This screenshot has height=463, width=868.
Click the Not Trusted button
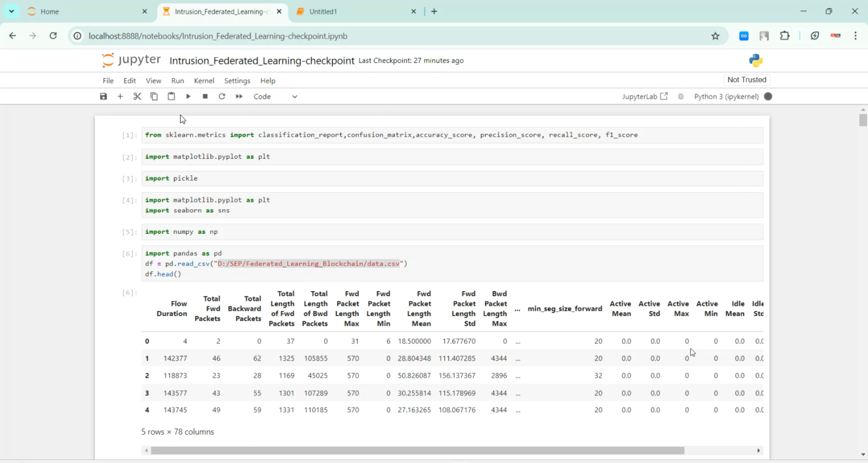[746, 80]
